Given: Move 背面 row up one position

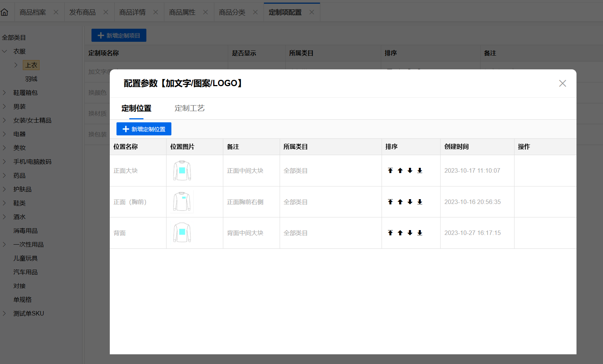Looking at the screenshot, I should [400, 233].
